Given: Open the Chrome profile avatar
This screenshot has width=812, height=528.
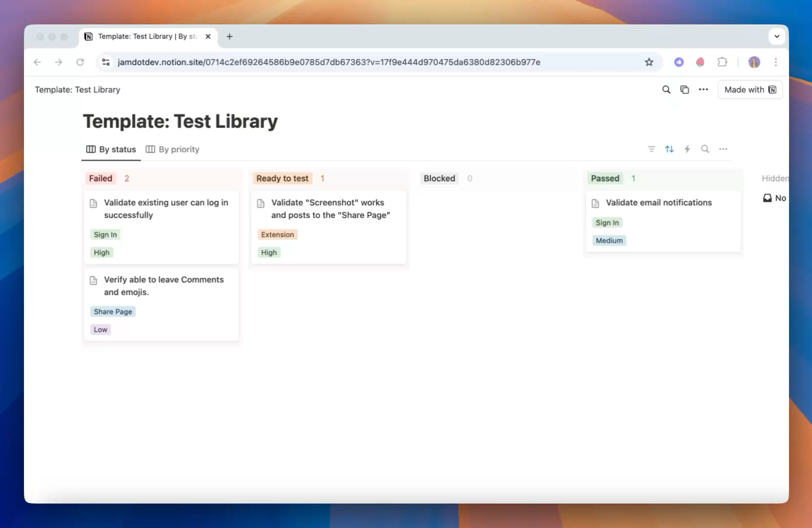Looking at the screenshot, I should pyautogui.click(x=754, y=62).
